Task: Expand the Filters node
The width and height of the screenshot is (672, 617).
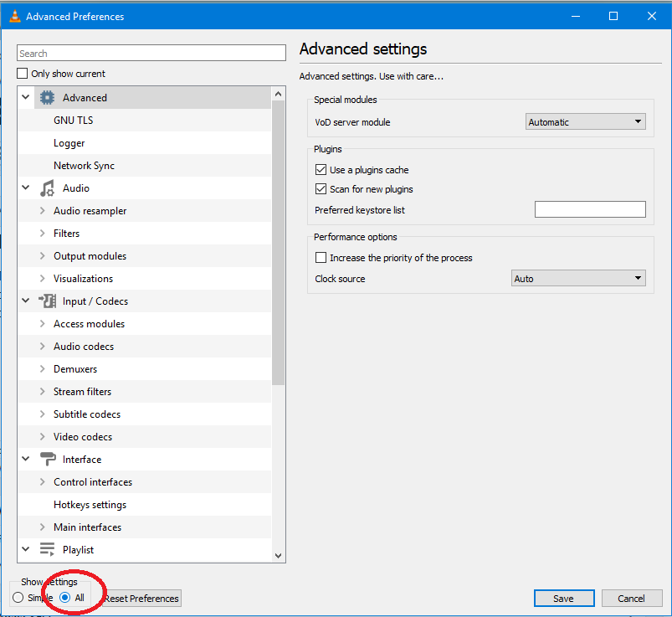Action: click(x=42, y=234)
